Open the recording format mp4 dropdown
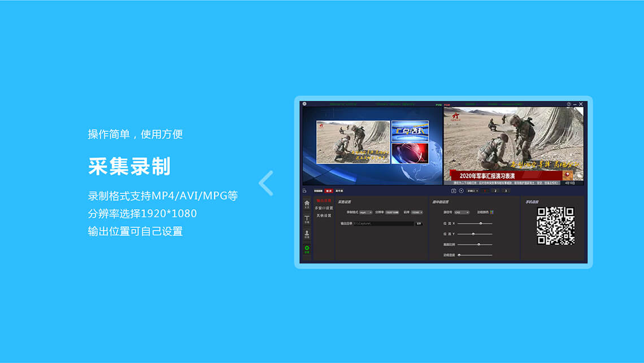Image resolution: width=644 pixels, height=363 pixels. tap(365, 213)
